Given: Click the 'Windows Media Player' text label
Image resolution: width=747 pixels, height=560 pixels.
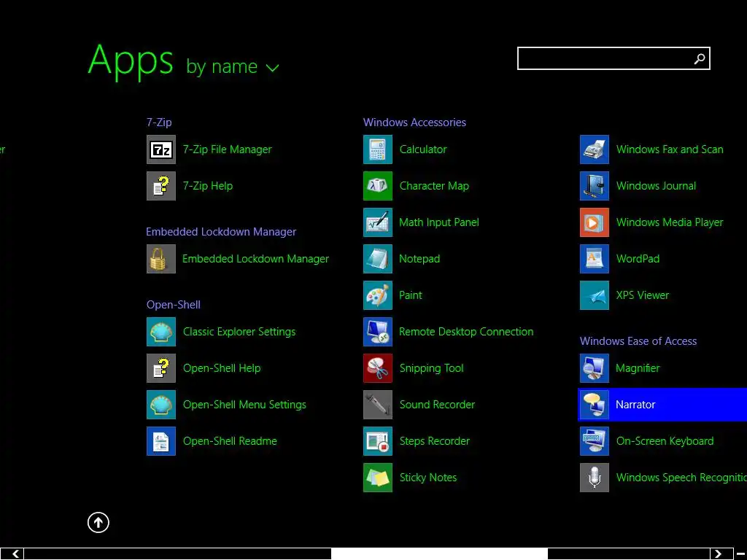Looking at the screenshot, I should pos(670,222).
